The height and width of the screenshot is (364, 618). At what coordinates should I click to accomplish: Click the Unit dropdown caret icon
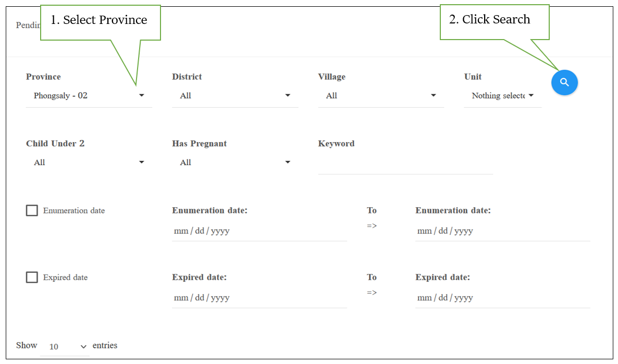point(531,95)
